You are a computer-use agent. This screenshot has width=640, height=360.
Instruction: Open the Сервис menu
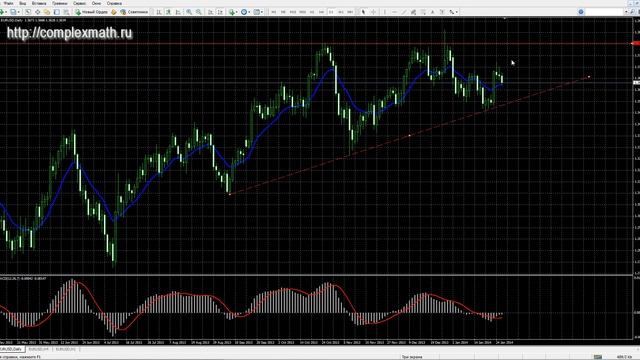[79, 3]
